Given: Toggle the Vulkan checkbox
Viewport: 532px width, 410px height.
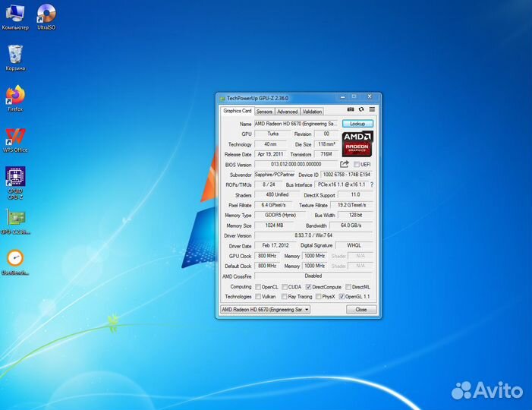Looking at the screenshot, I should click(x=258, y=297).
